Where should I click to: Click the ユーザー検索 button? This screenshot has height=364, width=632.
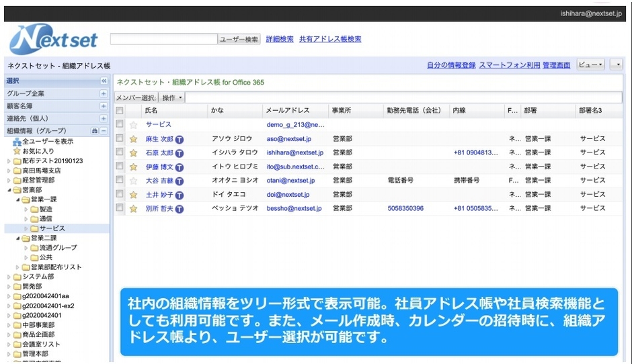[239, 39]
